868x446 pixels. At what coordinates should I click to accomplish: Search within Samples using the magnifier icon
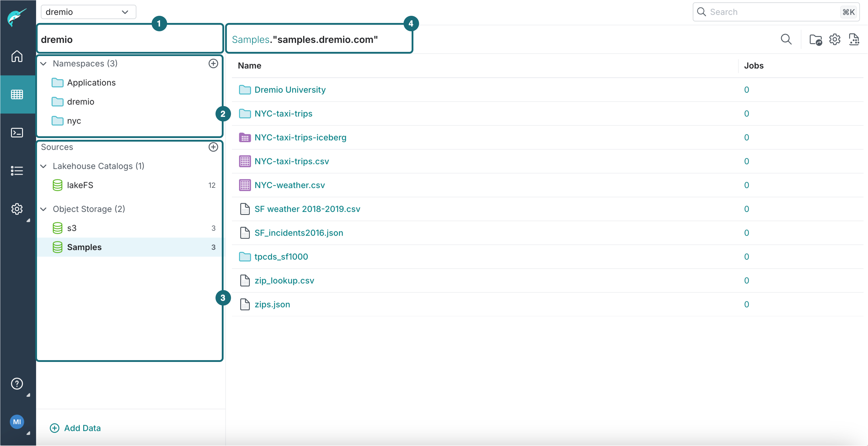pyautogui.click(x=787, y=39)
